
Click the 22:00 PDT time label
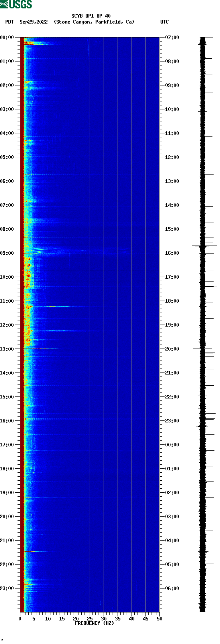pyautogui.click(x=7, y=565)
